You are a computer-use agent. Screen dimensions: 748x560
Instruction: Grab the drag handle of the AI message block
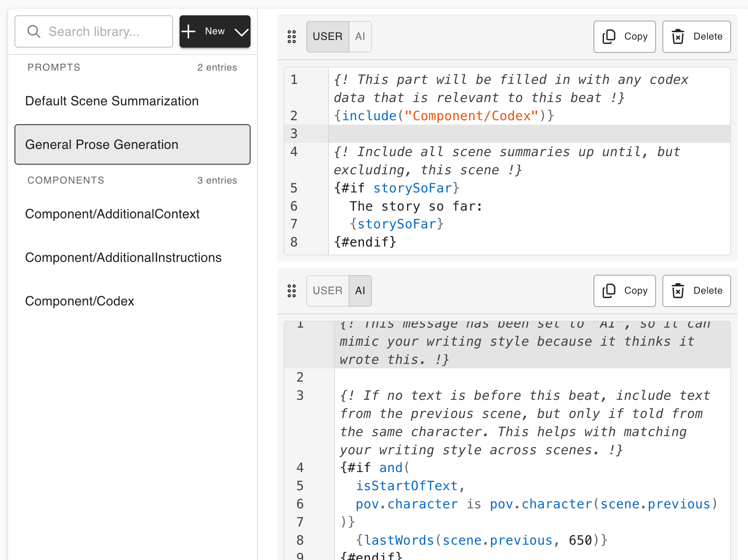click(292, 290)
